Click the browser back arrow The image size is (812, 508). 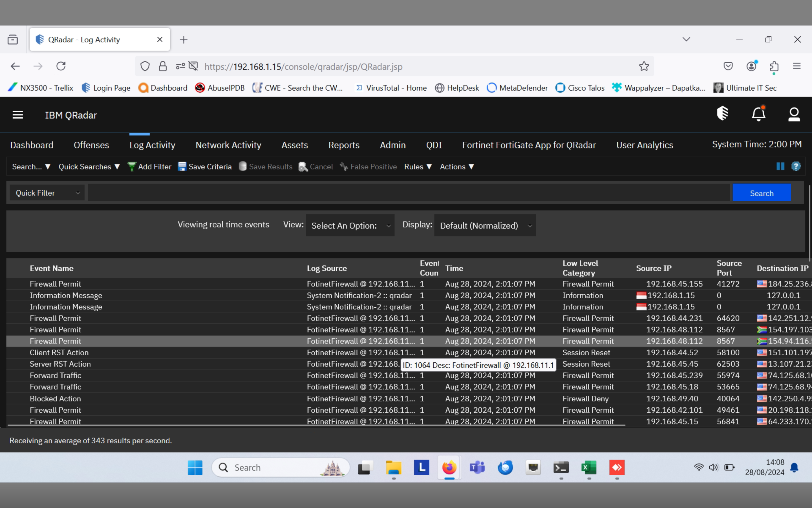[15, 66]
